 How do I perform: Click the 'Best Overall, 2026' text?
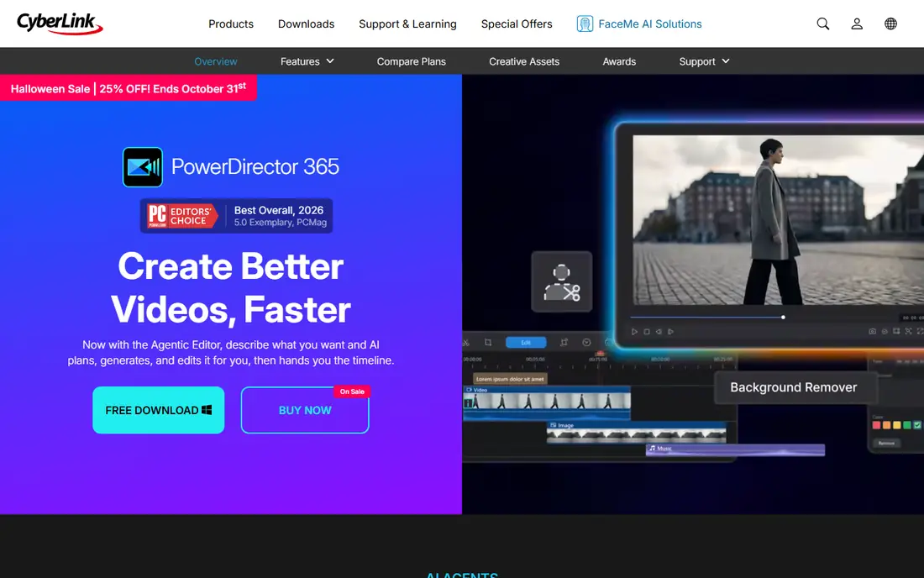279,210
